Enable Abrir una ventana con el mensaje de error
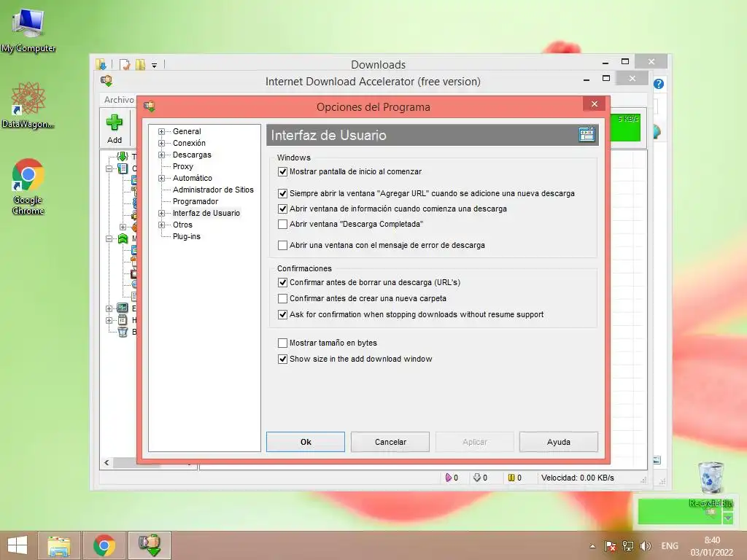 [x=282, y=245]
